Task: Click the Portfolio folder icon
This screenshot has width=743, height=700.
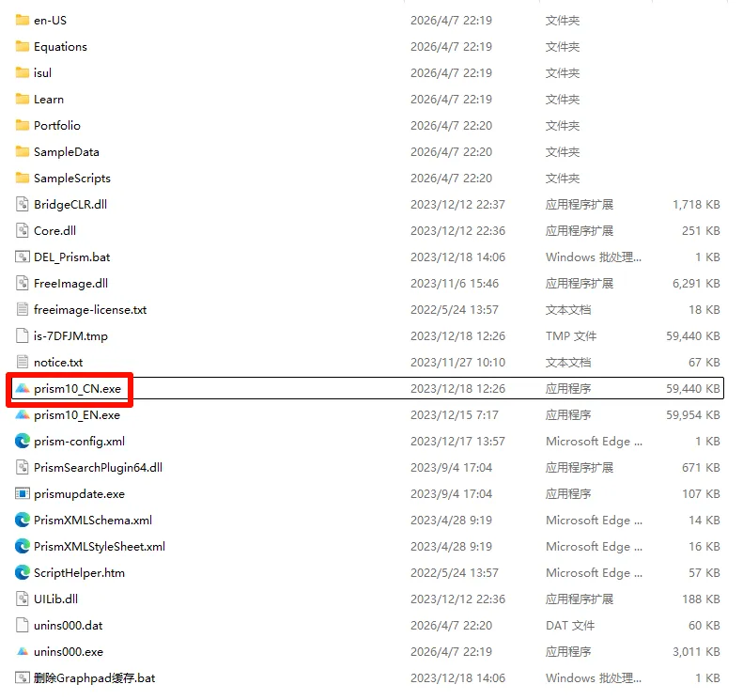Action: (x=23, y=125)
